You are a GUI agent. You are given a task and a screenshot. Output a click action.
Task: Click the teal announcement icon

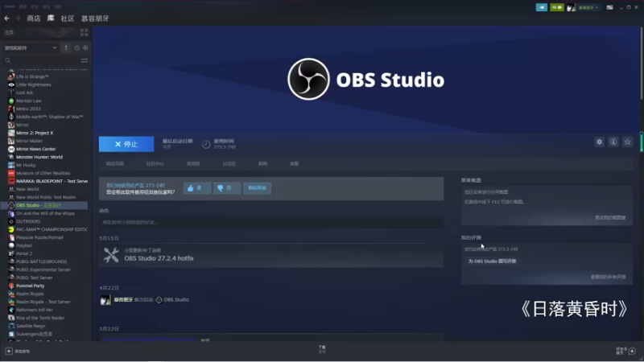541,7
